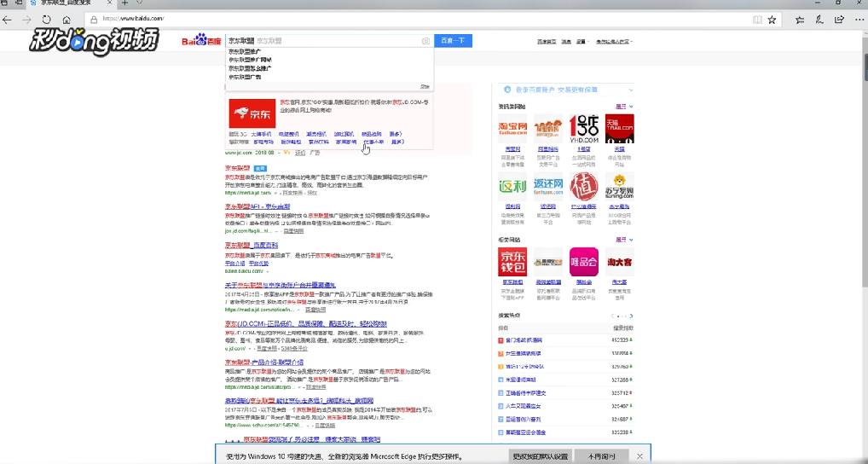Image resolution: width=868 pixels, height=464 pixels.
Task: Open the 天猫 TMALL.COM thumbnail
Action: click(x=619, y=129)
